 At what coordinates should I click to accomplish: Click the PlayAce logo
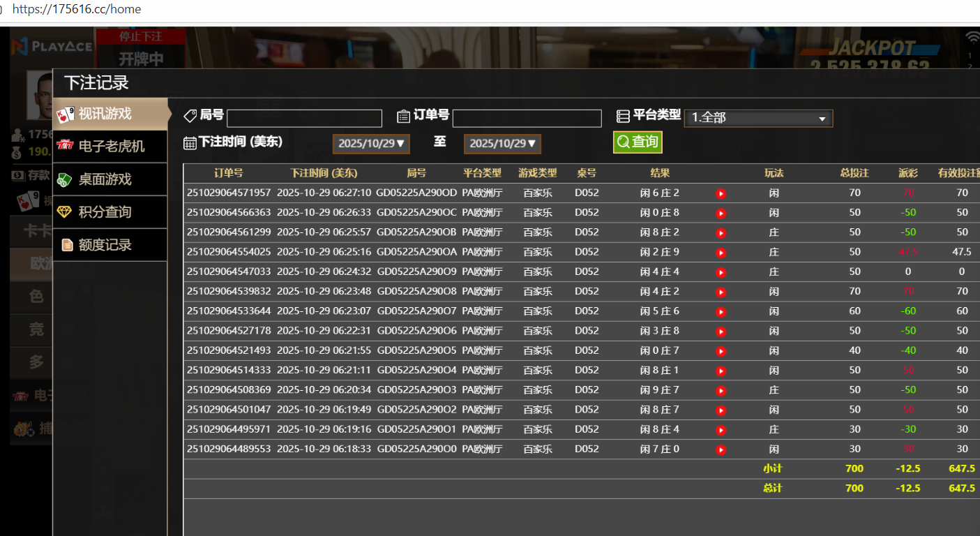[x=52, y=46]
